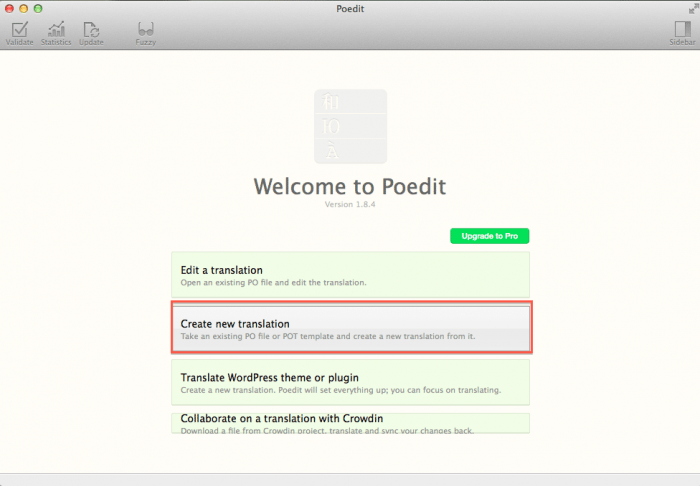Choose Collaborate on a translation with Crowdin
The height and width of the screenshot is (486, 700).
pyautogui.click(x=350, y=424)
